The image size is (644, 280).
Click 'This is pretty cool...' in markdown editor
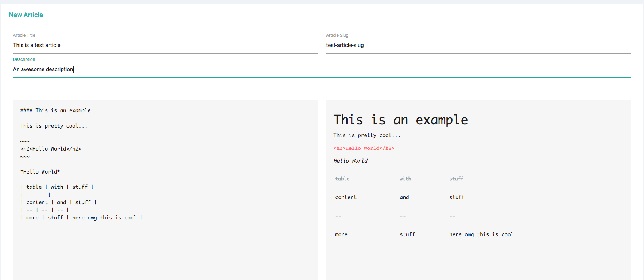(54, 126)
